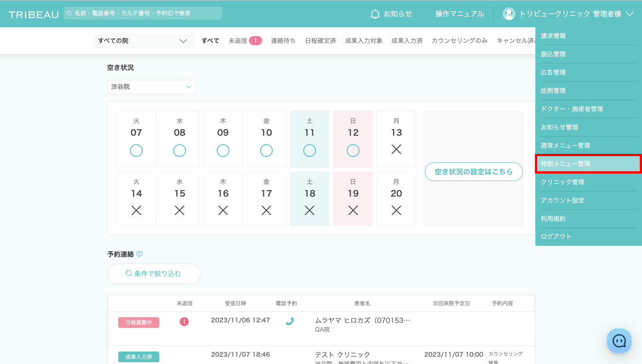The image size is (642, 364).
Task: Click the 空き状況の設定はこちら button
Action: [473, 172]
